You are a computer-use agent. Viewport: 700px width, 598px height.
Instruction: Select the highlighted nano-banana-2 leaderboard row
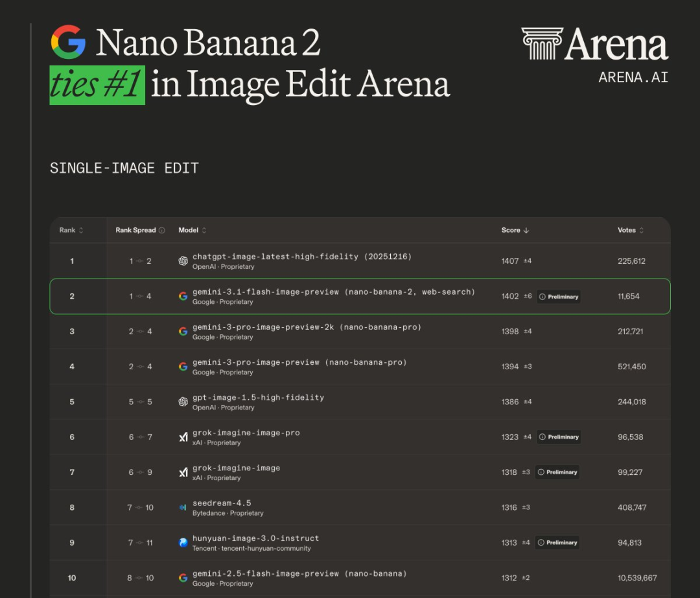360,296
